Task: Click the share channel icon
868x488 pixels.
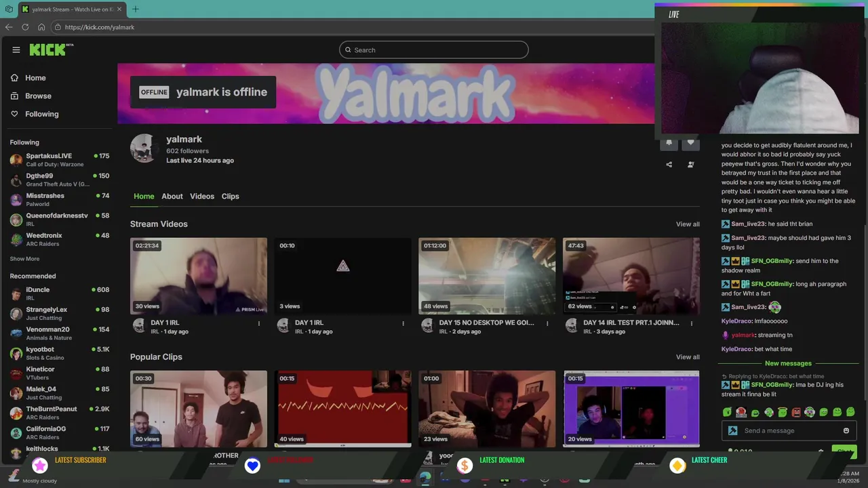Action: pos(669,164)
